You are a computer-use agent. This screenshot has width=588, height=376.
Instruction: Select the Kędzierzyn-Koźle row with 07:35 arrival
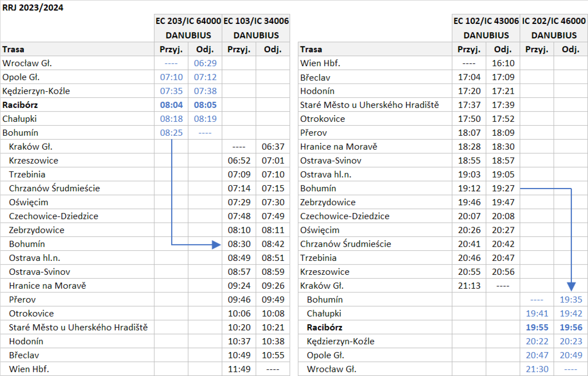36,91
